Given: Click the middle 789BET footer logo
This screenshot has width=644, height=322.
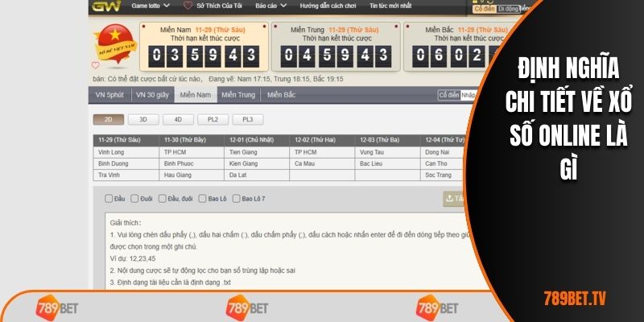Looking at the screenshot, I should pyautogui.click(x=247, y=308).
